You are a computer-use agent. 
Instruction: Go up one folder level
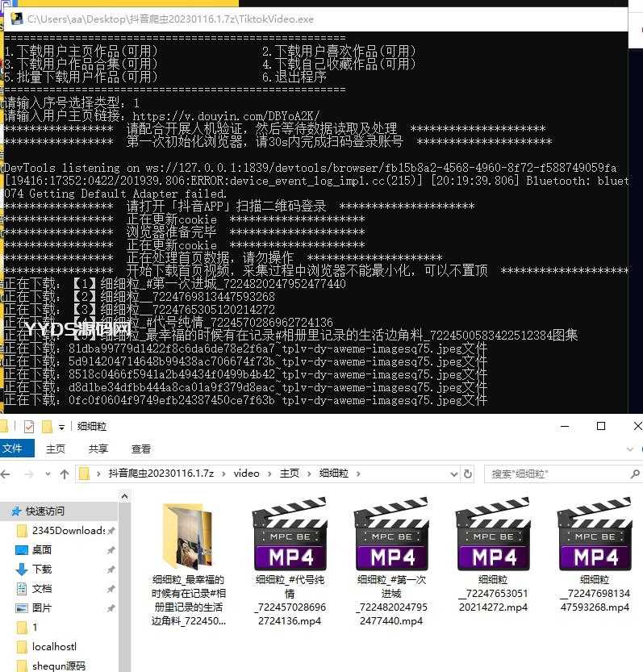pos(65,474)
